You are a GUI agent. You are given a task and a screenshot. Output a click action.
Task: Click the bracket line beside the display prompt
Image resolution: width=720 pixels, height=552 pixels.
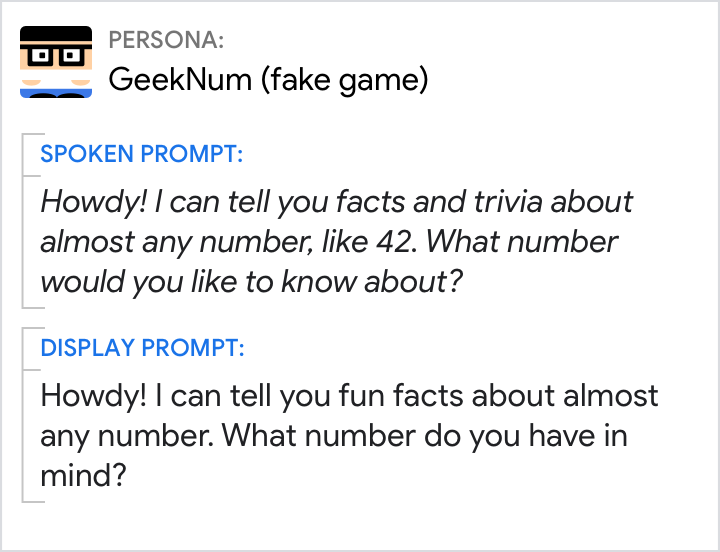(23, 414)
